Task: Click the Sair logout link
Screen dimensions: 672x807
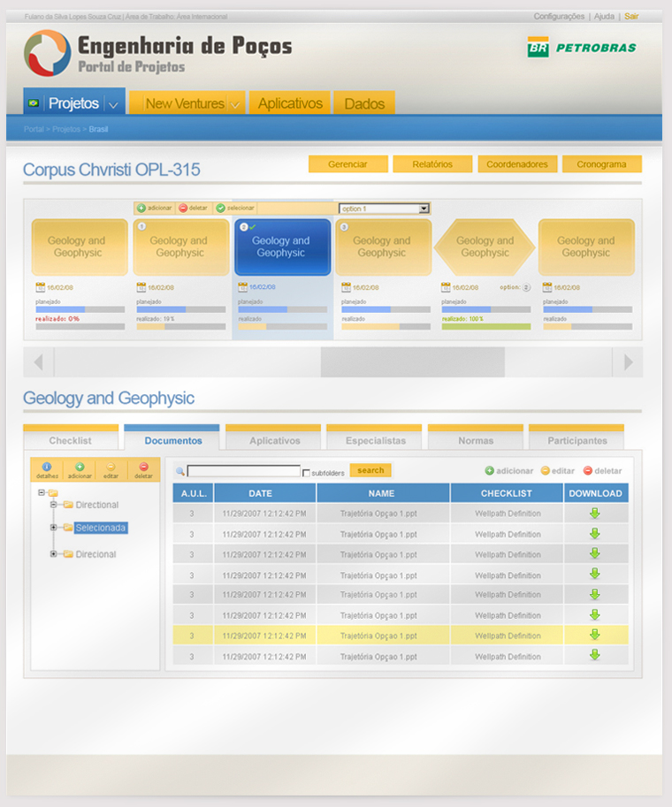Action: 631,17
